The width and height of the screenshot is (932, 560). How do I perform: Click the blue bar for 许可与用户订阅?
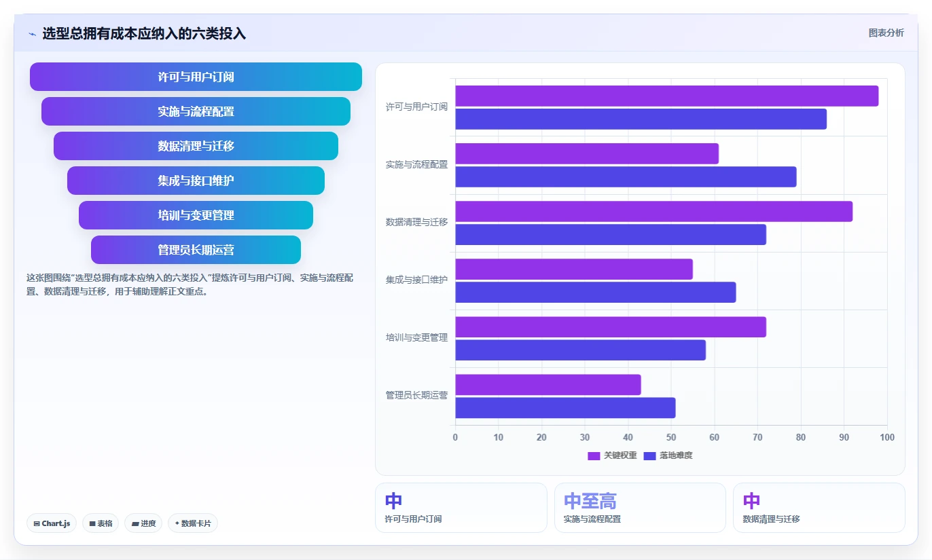point(641,119)
